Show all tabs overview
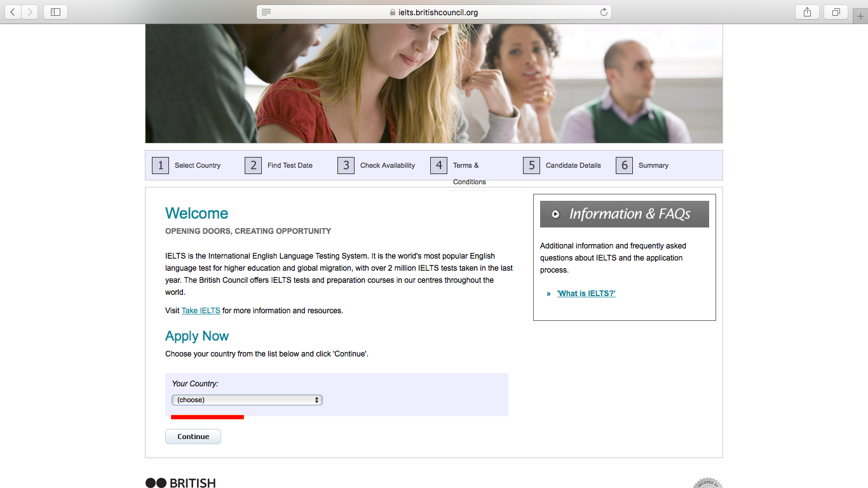The width and height of the screenshot is (868, 488). pos(836,12)
